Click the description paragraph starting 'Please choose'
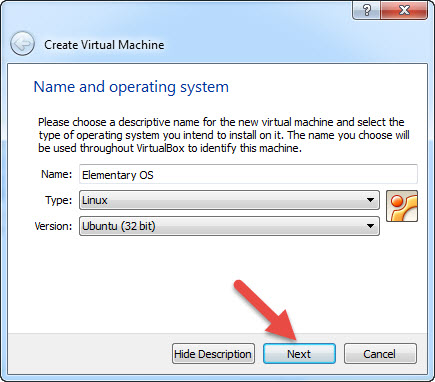Viewport: 435px width, 382px height. (x=224, y=135)
